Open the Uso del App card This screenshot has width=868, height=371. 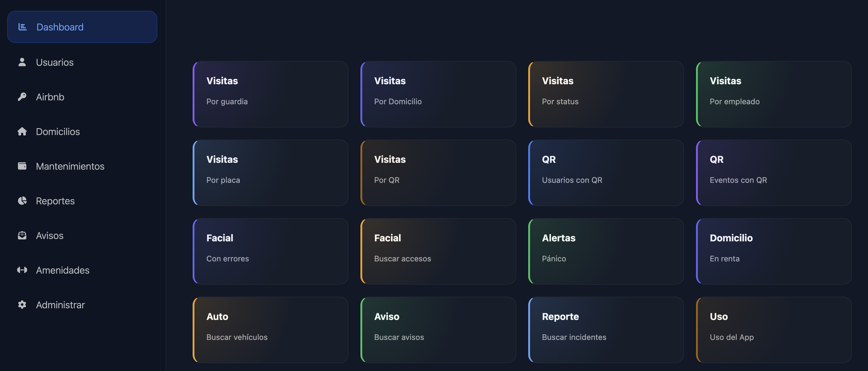pos(774,330)
